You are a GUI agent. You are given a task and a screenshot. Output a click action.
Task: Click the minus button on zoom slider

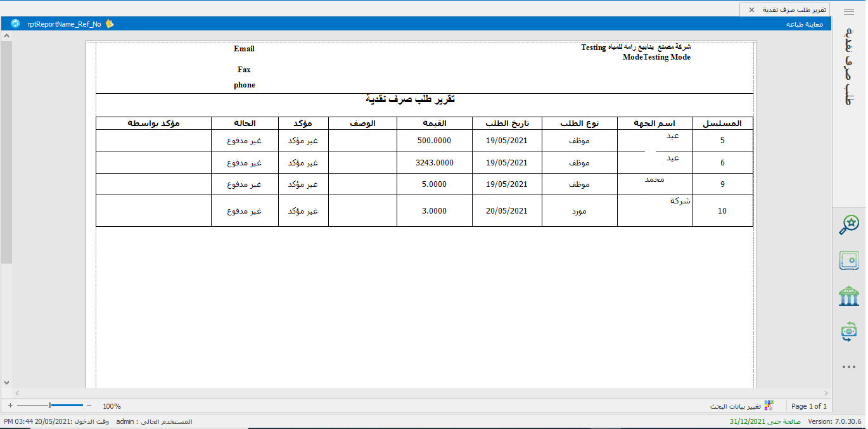(89, 406)
